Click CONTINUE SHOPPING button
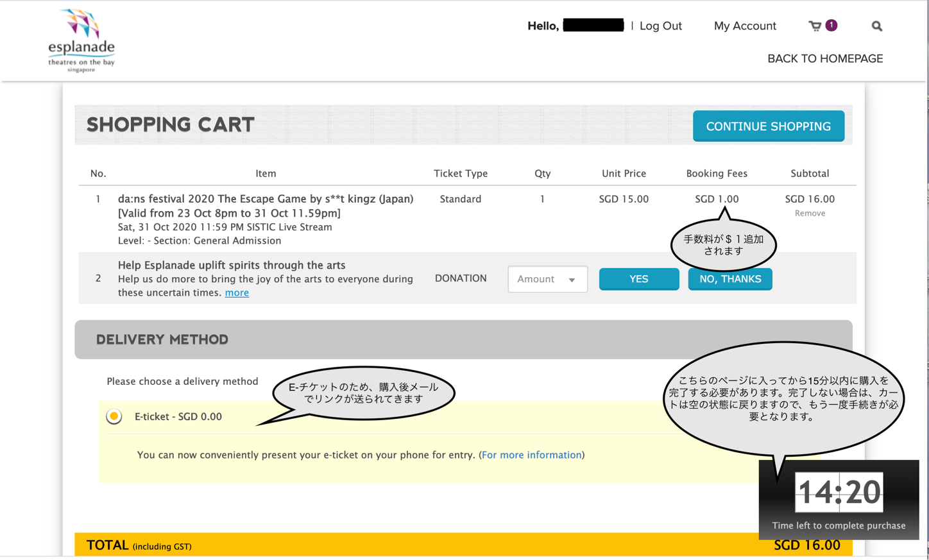This screenshot has width=929, height=560. pyautogui.click(x=769, y=126)
